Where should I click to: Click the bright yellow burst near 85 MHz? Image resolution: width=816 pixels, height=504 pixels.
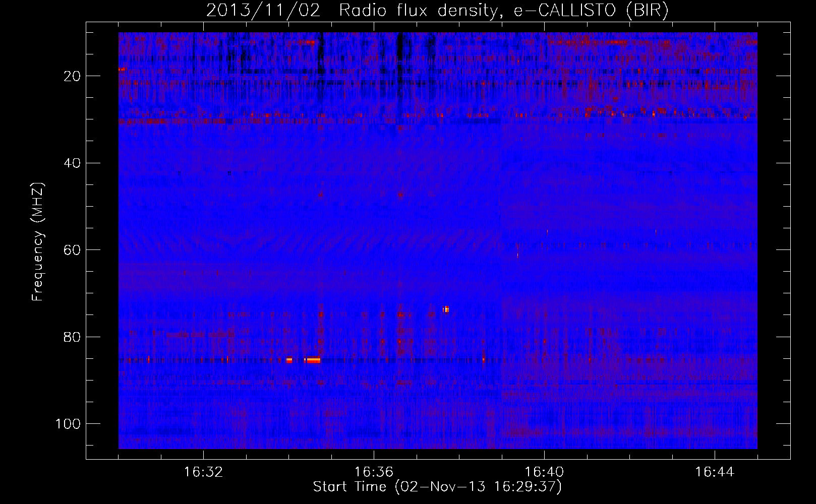tap(313, 360)
